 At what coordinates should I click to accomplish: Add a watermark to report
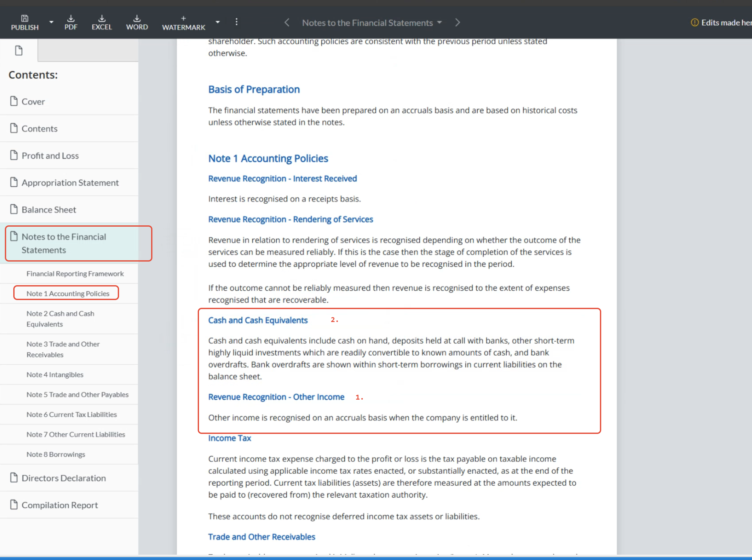(183, 22)
